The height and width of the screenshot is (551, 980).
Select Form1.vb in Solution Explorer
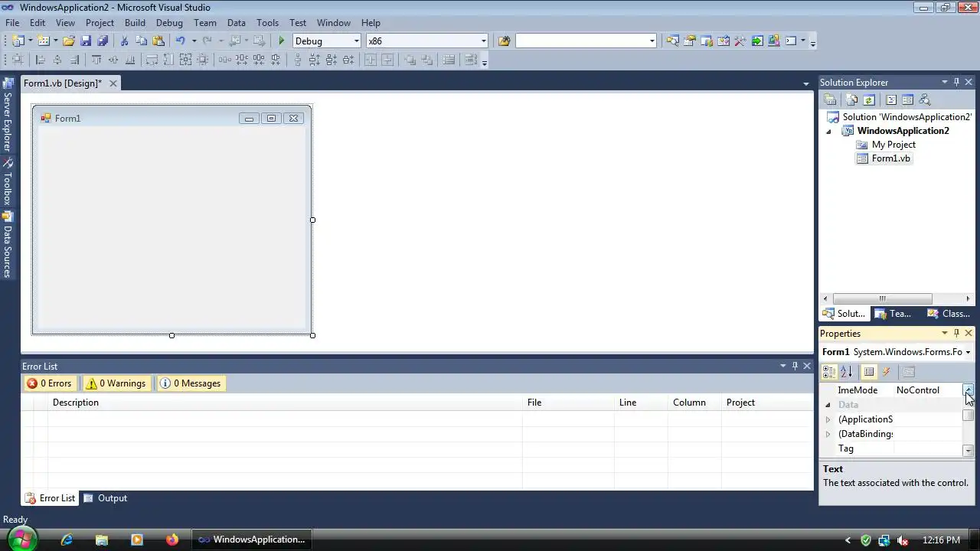[x=883, y=158]
